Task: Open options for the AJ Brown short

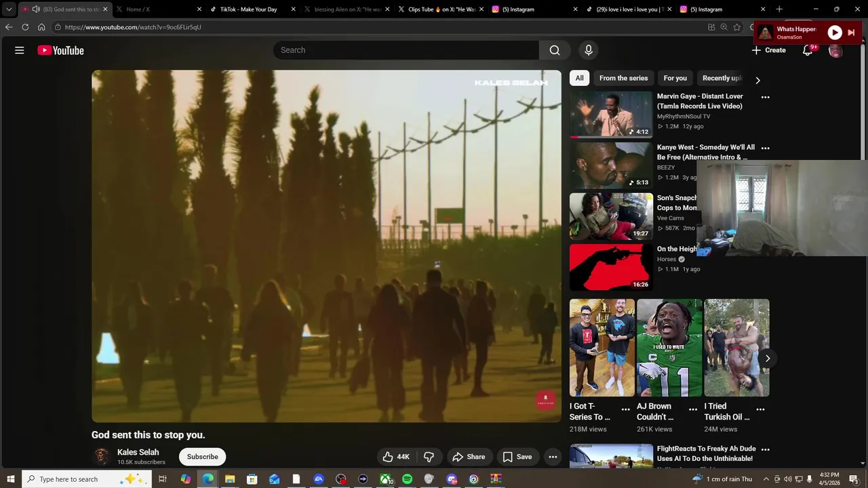Action: coord(692,409)
